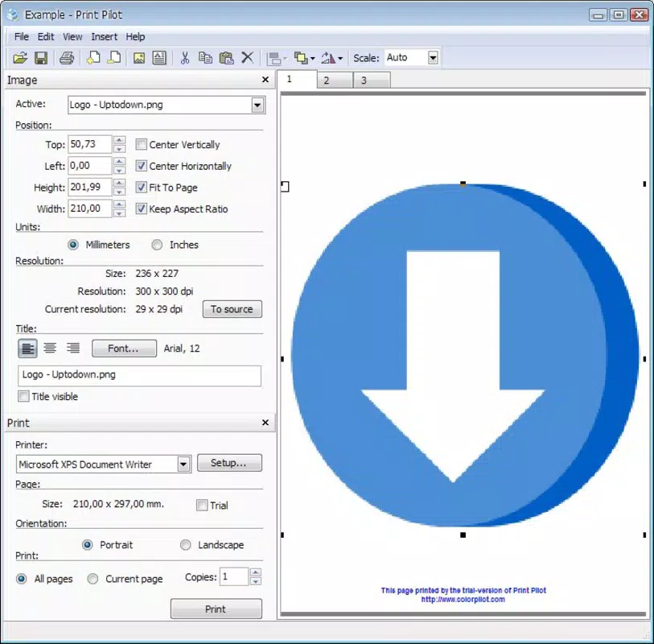
Task: Select Millimeters units radio button
Action: tap(73, 245)
